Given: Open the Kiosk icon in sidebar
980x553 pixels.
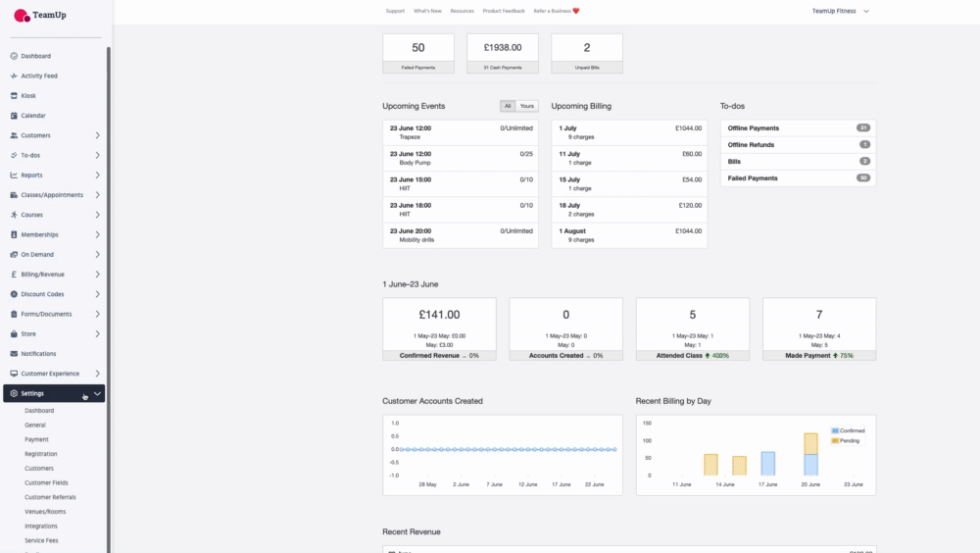Looking at the screenshot, I should click(13, 96).
